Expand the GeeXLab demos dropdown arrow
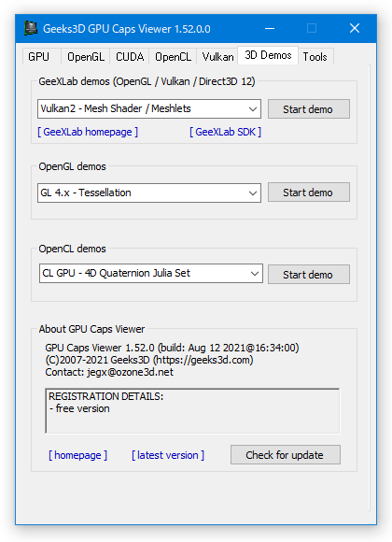 tap(253, 109)
